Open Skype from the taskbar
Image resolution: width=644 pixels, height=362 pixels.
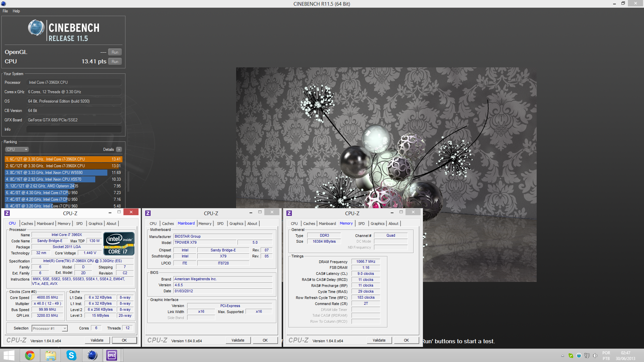point(71,355)
